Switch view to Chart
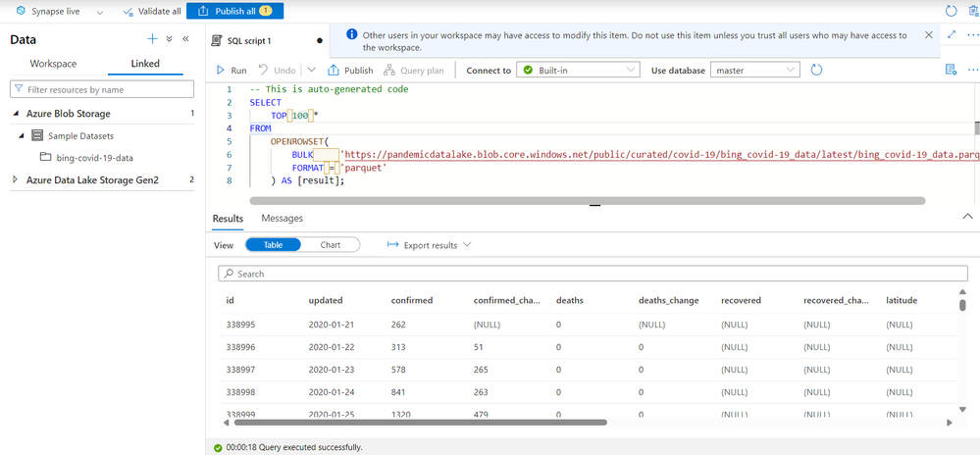 pos(330,245)
